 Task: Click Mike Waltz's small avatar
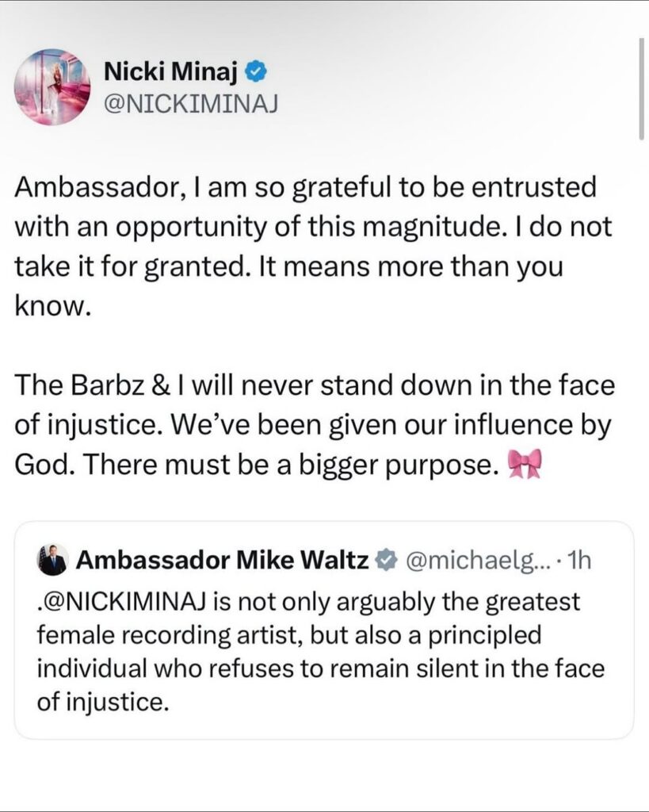point(53,561)
